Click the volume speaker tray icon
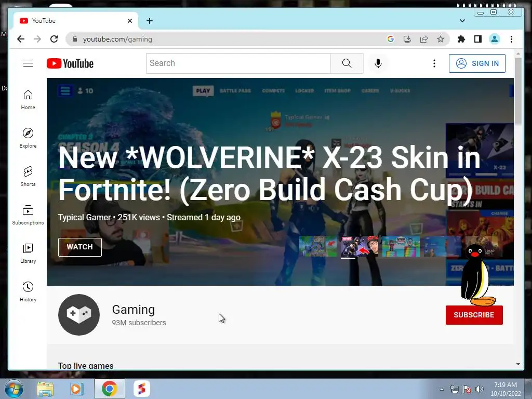Image resolution: width=532 pixels, height=399 pixels. tap(479, 389)
